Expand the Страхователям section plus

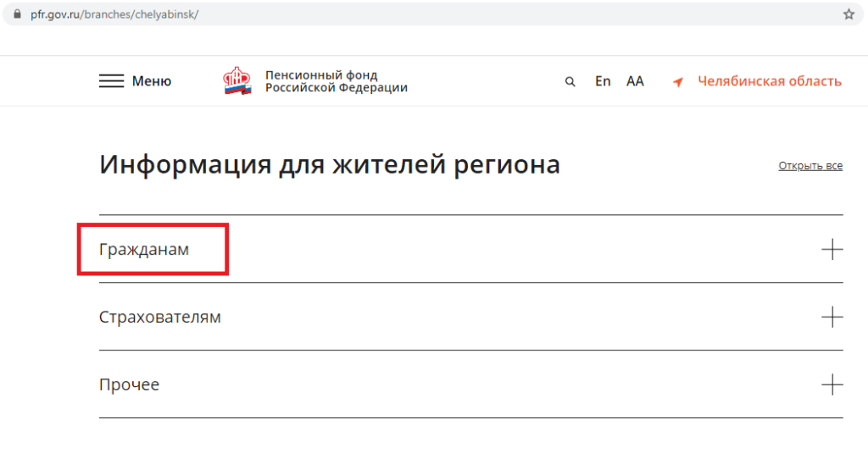(832, 317)
